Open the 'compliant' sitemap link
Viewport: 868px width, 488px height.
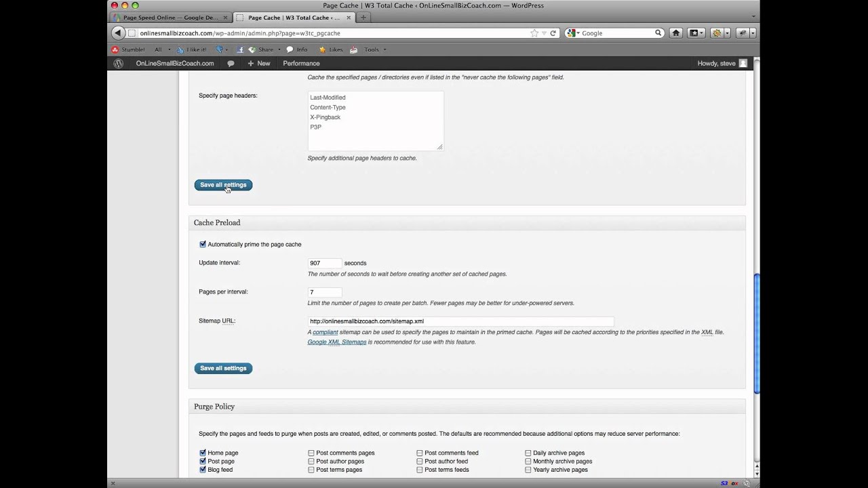[325, 332]
